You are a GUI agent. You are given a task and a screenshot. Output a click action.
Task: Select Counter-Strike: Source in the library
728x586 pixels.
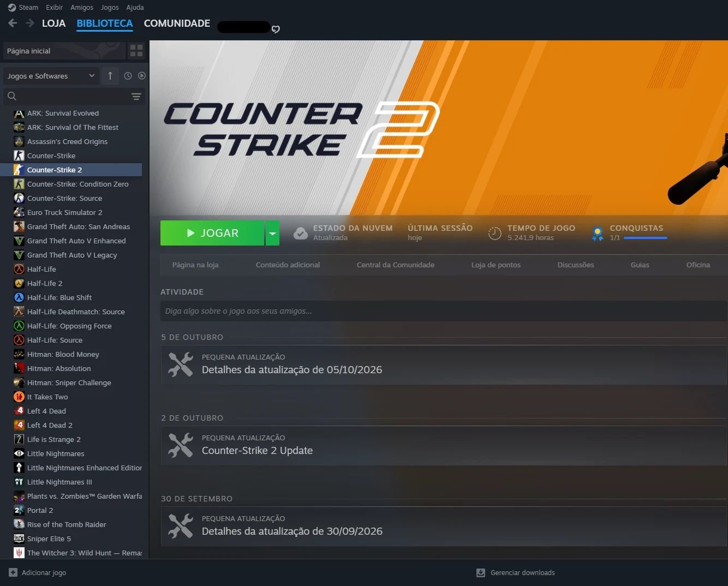click(71, 198)
